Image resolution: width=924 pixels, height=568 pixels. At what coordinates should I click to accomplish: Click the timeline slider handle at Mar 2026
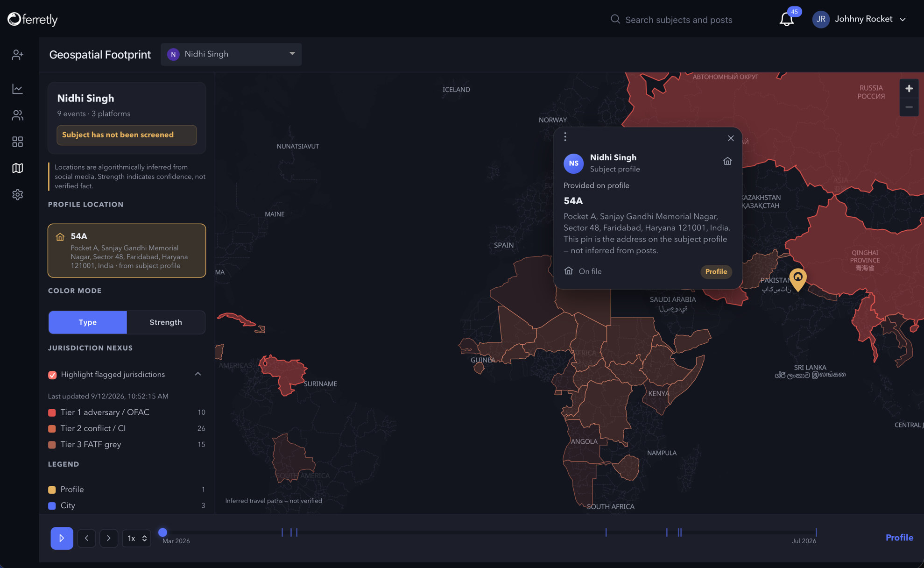(162, 532)
